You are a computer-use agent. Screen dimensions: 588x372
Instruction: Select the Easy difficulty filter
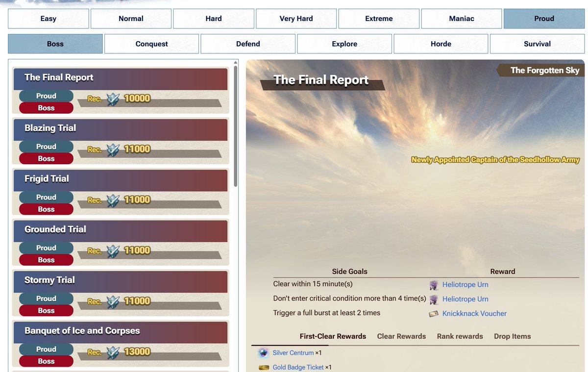pyautogui.click(x=49, y=19)
